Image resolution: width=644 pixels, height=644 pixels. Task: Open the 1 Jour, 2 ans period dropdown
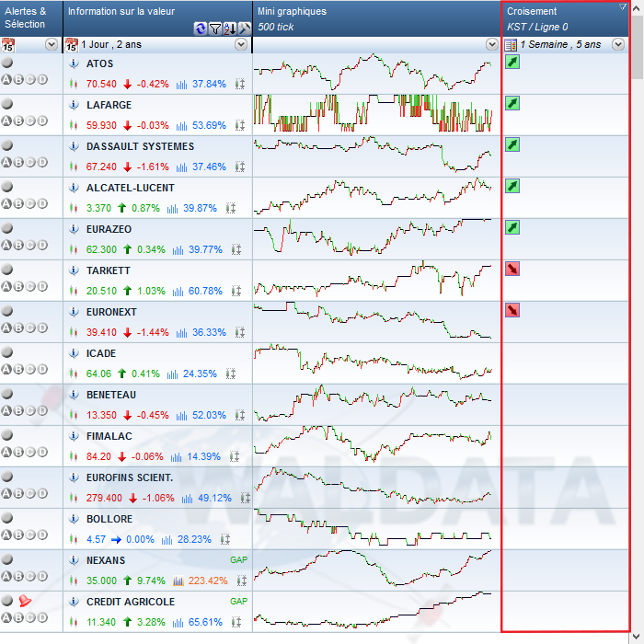click(241, 44)
